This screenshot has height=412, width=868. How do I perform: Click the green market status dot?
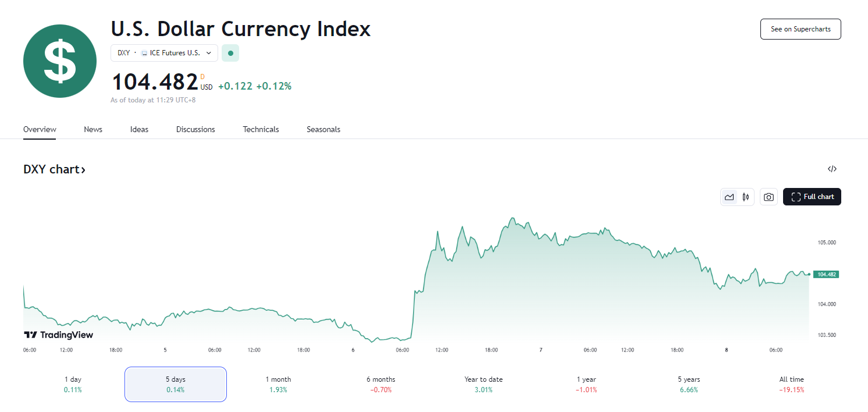point(230,53)
